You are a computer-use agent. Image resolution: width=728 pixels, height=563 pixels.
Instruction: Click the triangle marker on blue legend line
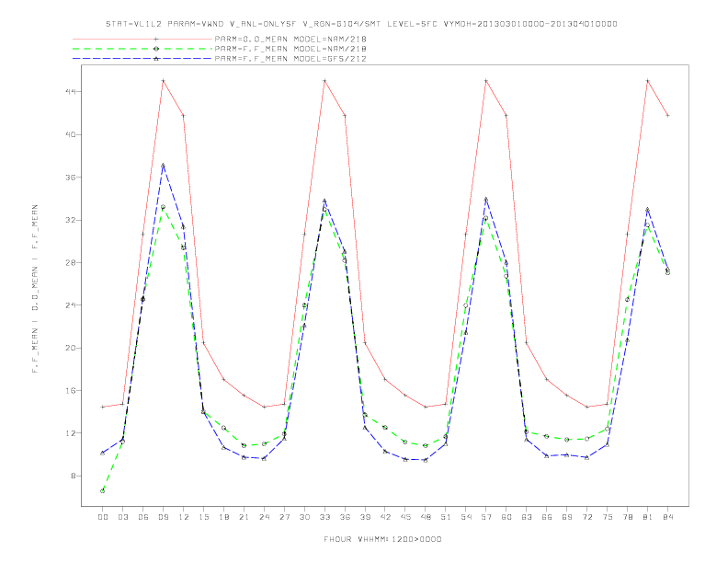click(156, 59)
